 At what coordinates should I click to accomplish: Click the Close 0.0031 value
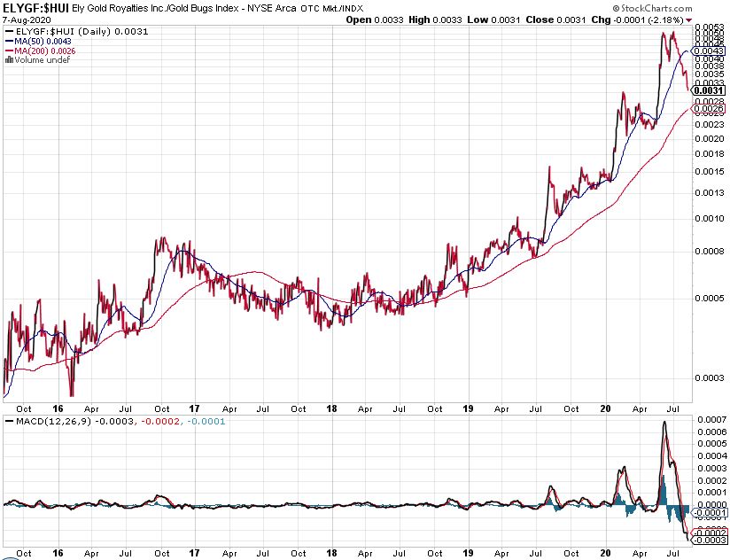(x=555, y=20)
